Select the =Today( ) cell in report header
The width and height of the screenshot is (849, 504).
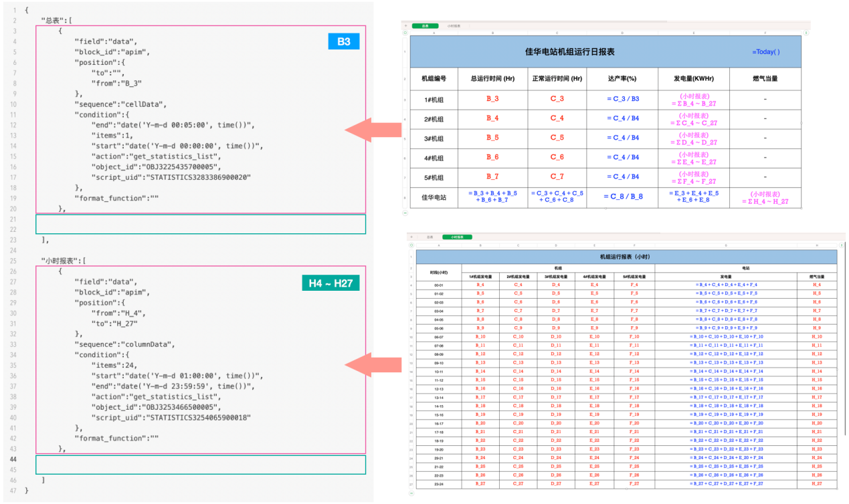pyautogui.click(x=765, y=51)
